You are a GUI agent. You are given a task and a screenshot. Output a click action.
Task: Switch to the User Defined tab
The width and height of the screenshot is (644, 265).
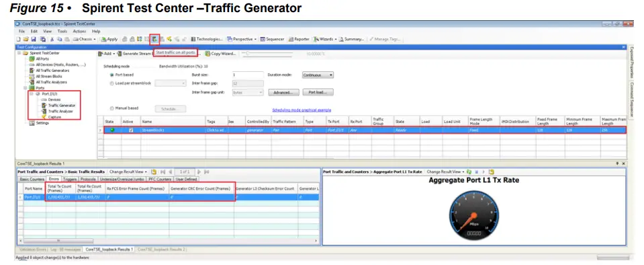pyautogui.click(x=186, y=179)
